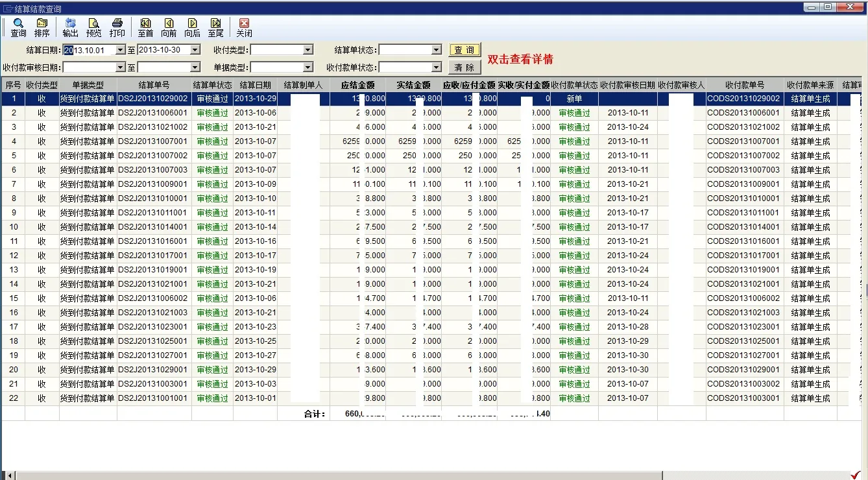Click row number 12 cell
The image size is (868, 480).
14,256
